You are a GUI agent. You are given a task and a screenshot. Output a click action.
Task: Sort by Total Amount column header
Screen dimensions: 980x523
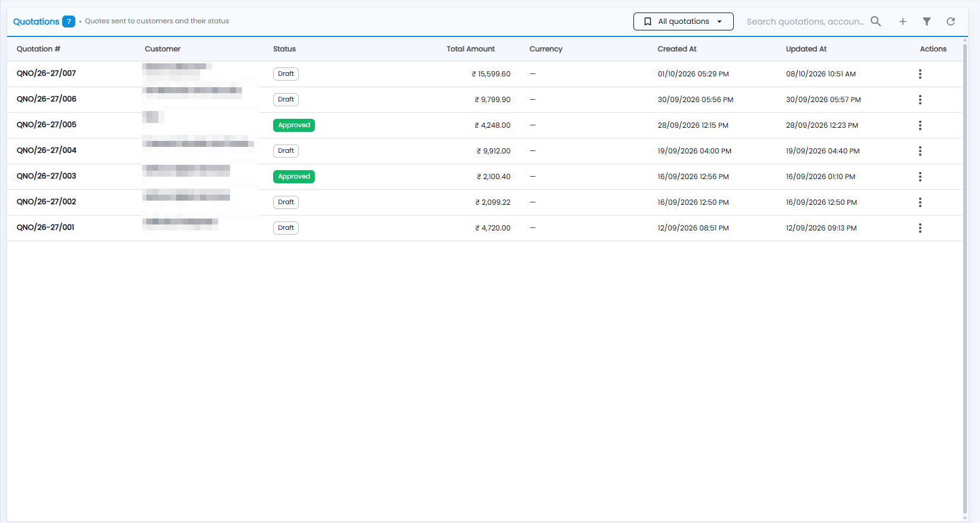(470, 49)
